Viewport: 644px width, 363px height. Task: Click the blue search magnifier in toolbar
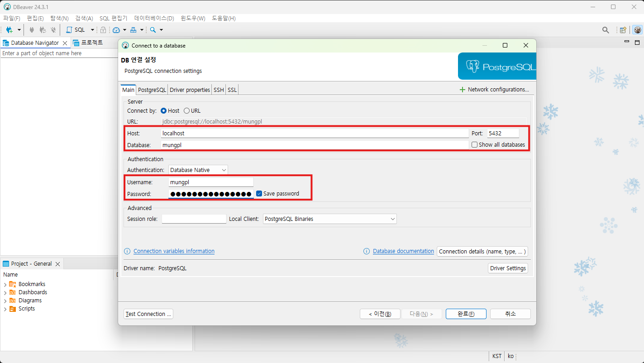click(153, 30)
